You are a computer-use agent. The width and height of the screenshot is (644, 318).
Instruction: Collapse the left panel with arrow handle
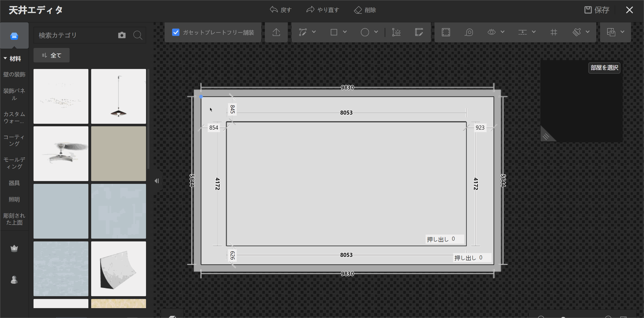click(x=157, y=181)
